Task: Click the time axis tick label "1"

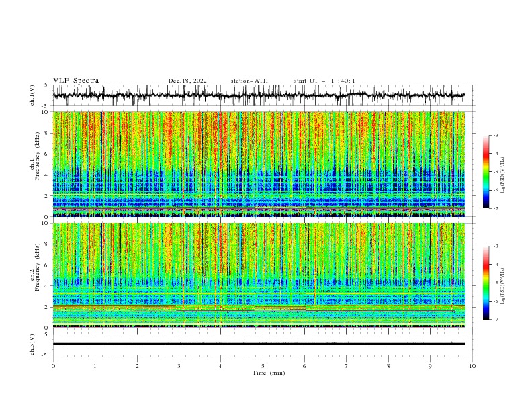Action: [x=95, y=366]
